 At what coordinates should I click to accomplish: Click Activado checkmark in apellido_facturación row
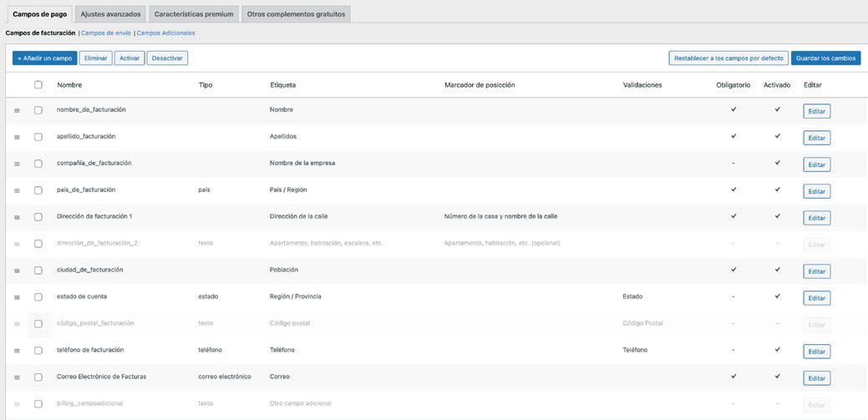point(777,136)
